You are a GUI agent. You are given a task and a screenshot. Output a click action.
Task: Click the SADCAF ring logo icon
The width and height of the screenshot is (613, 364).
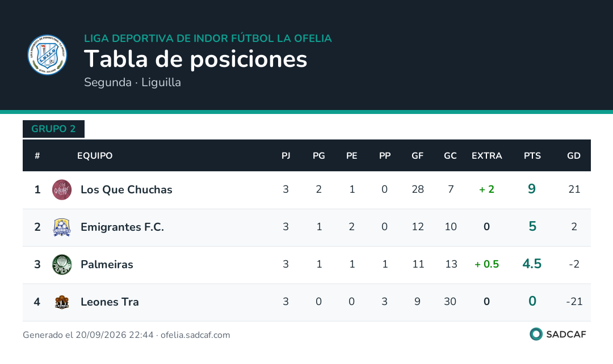tap(536, 335)
